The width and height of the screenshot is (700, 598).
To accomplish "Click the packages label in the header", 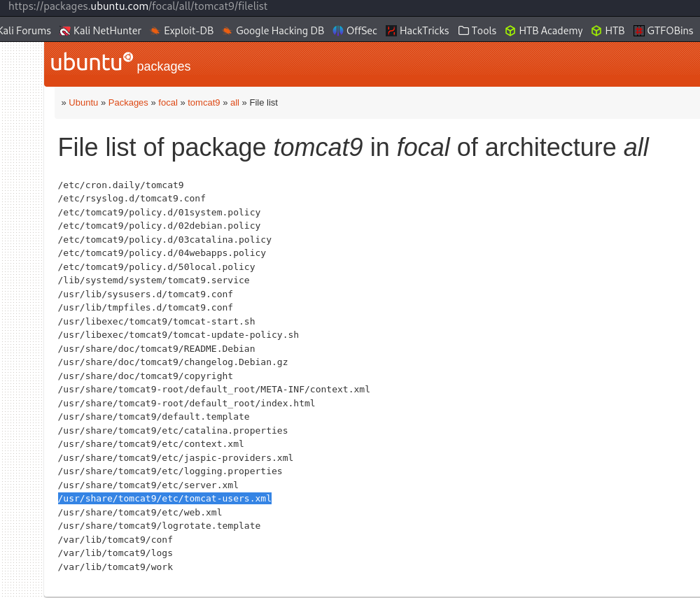I will (x=163, y=66).
